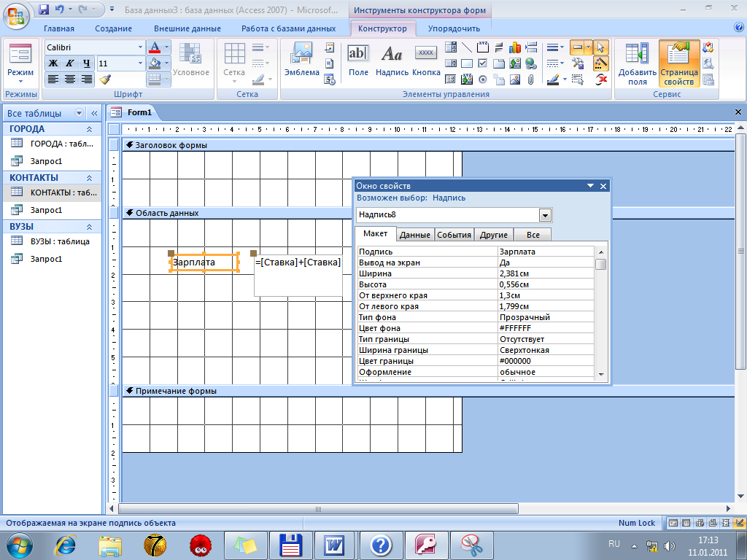Open the Надпись8 object selector dropdown
Screen dimensions: 747x560
pos(545,215)
